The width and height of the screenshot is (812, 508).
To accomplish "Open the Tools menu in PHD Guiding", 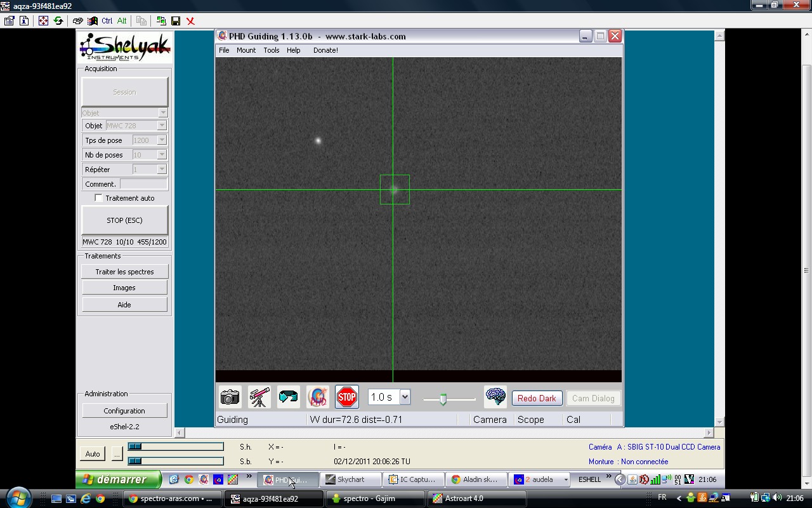I will coord(271,50).
